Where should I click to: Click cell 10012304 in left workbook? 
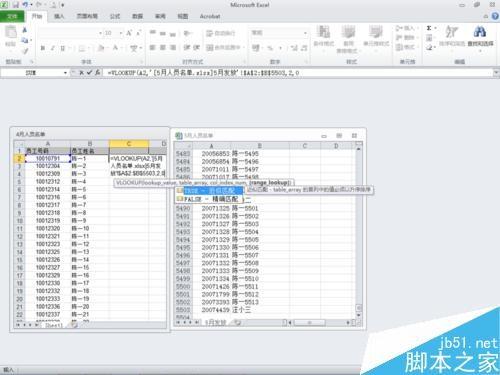pyautogui.click(x=48, y=166)
